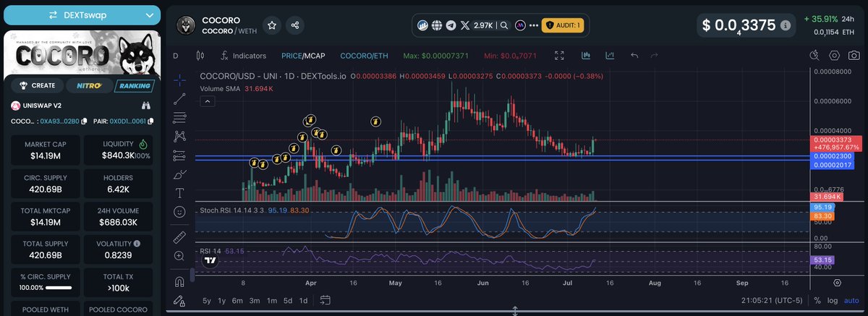Open the Indicators menu

point(244,56)
